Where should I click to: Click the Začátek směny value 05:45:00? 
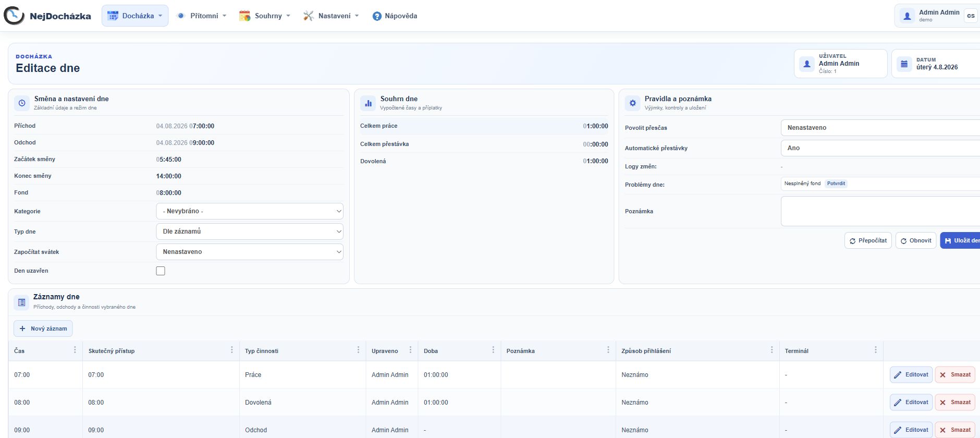pos(169,160)
